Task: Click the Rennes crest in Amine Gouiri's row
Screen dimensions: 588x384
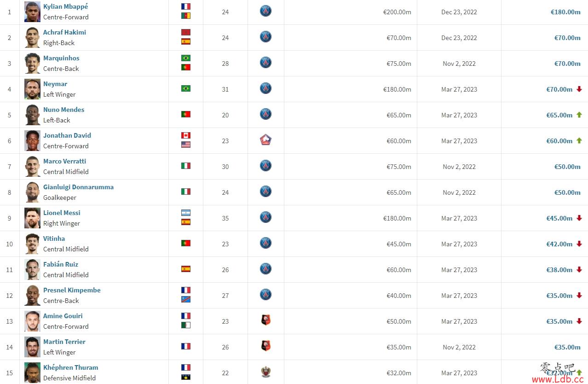Action: pyautogui.click(x=265, y=321)
